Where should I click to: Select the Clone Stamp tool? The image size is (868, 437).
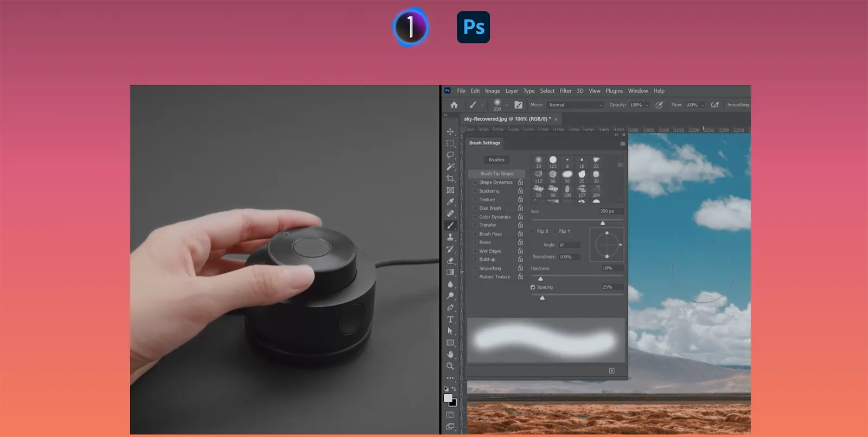coord(450,237)
